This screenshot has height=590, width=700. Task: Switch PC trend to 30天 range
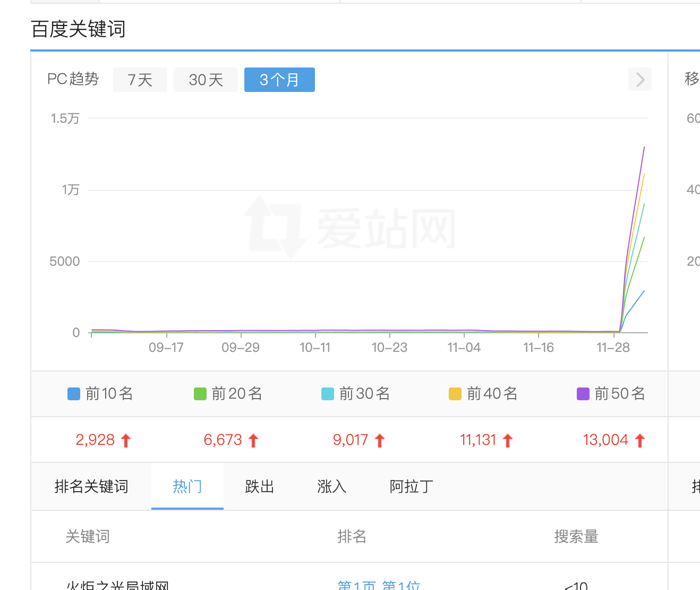click(x=206, y=80)
